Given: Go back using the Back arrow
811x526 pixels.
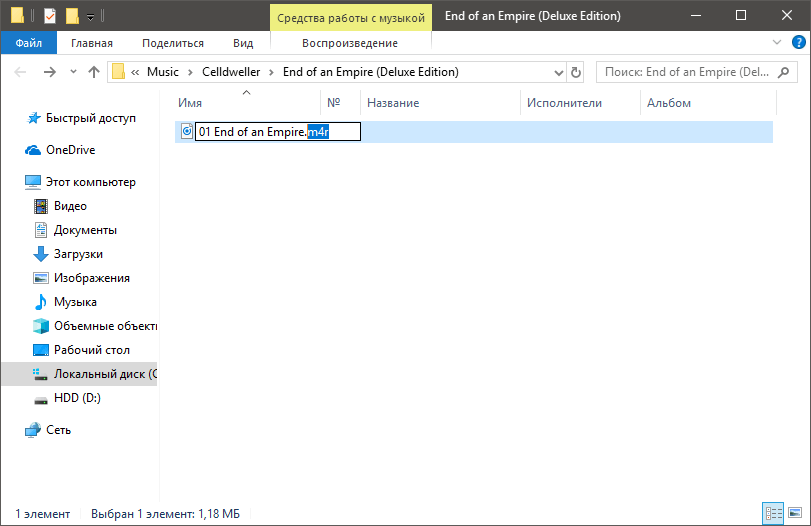Looking at the screenshot, I should (22, 72).
